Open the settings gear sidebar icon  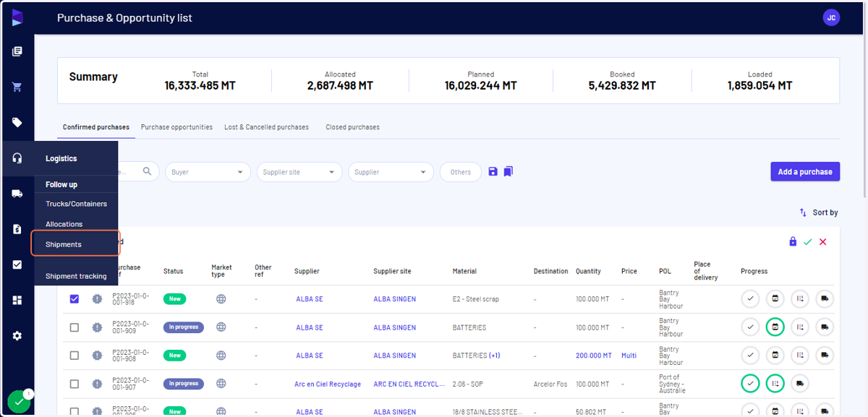click(17, 336)
